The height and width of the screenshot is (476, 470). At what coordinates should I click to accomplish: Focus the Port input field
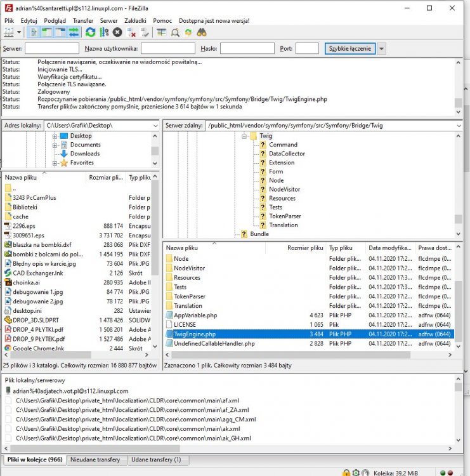click(x=307, y=48)
